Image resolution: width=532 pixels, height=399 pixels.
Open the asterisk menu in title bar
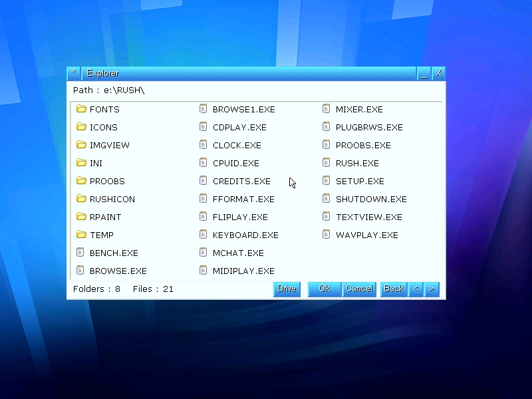click(x=74, y=73)
